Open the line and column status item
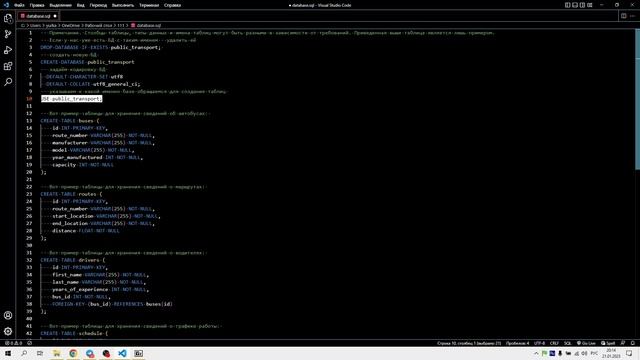The image size is (640, 360). point(469,343)
